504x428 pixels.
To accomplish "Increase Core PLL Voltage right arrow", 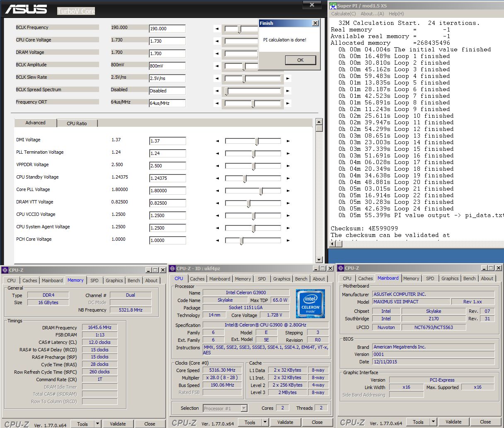I will [x=288, y=191].
